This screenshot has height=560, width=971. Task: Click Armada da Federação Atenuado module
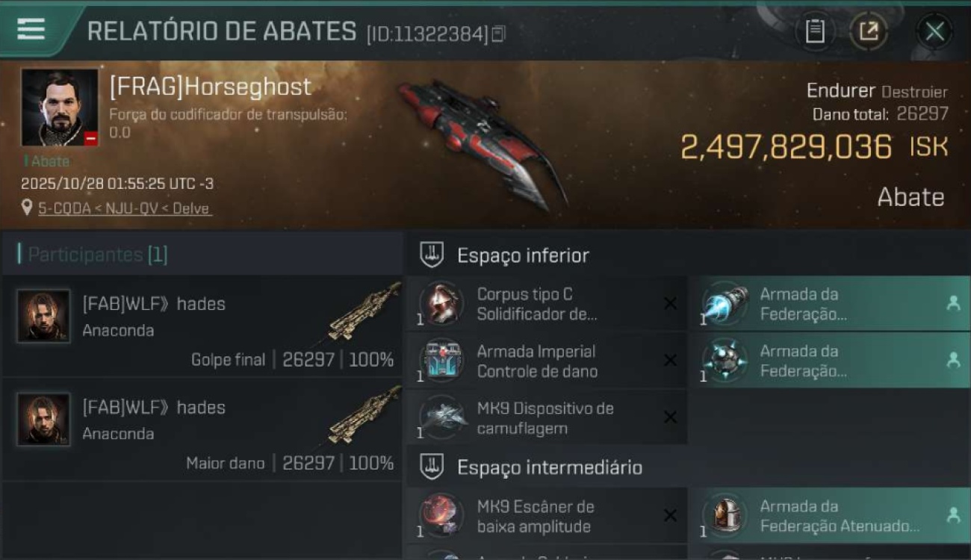pos(829,516)
